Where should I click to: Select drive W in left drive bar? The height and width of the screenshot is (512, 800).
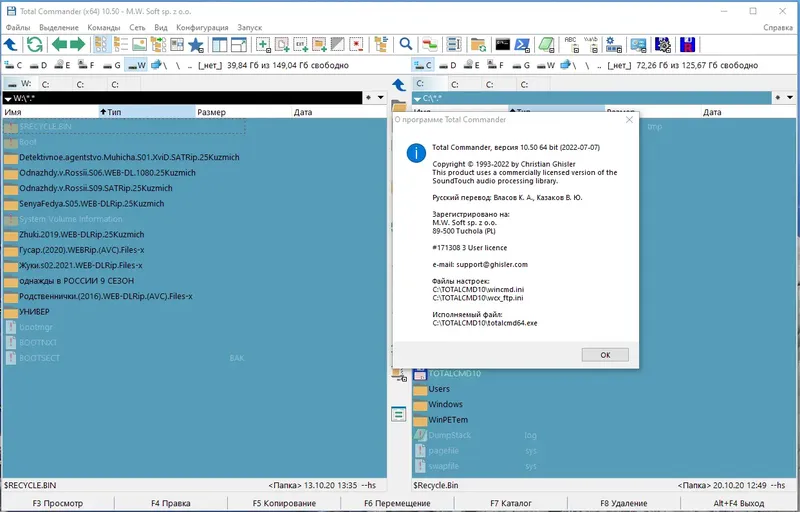136,65
